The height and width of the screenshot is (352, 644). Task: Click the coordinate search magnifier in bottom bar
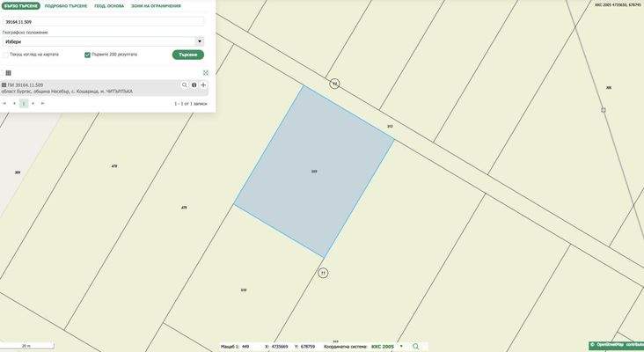point(416,347)
